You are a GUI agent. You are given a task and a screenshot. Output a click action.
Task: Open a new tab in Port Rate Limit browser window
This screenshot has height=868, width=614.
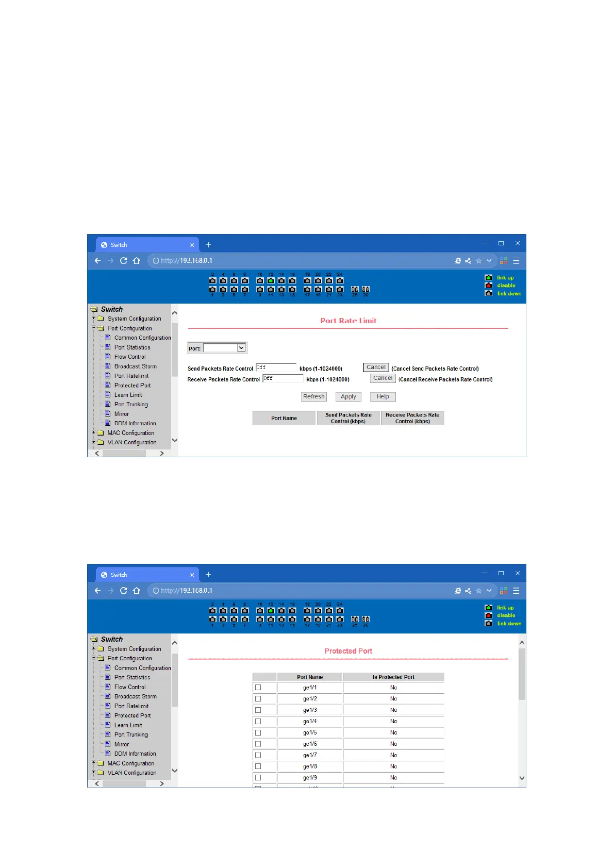click(208, 245)
